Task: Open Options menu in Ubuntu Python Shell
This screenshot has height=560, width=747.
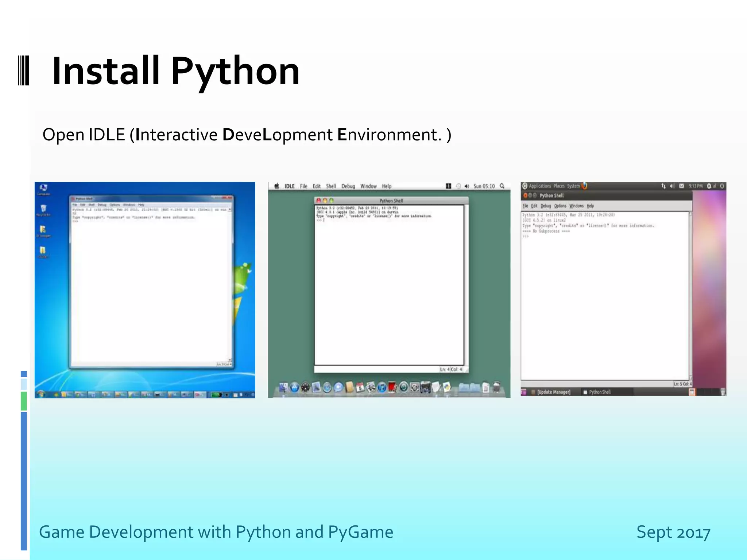Action: [x=560, y=206]
